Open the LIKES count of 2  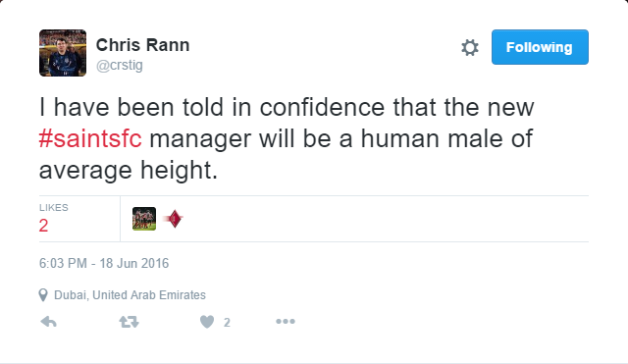(x=54, y=219)
